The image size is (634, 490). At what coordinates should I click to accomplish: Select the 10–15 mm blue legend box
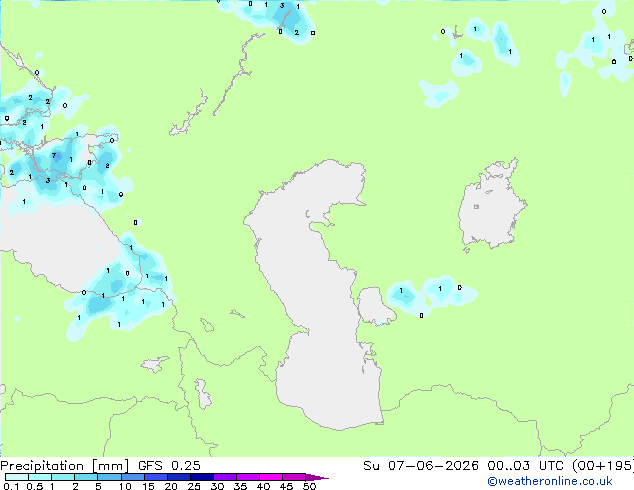pyautogui.click(x=133, y=477)
